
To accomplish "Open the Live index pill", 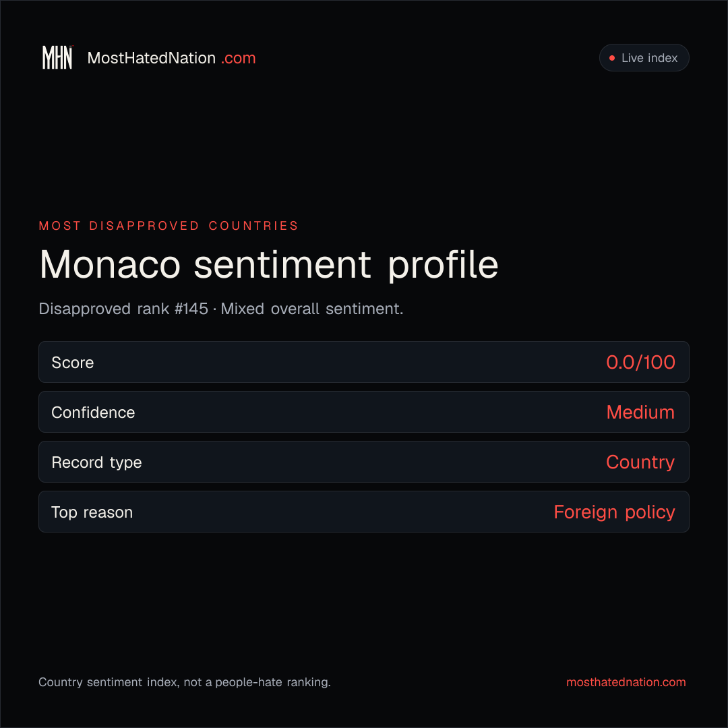I will pos(644,57).
